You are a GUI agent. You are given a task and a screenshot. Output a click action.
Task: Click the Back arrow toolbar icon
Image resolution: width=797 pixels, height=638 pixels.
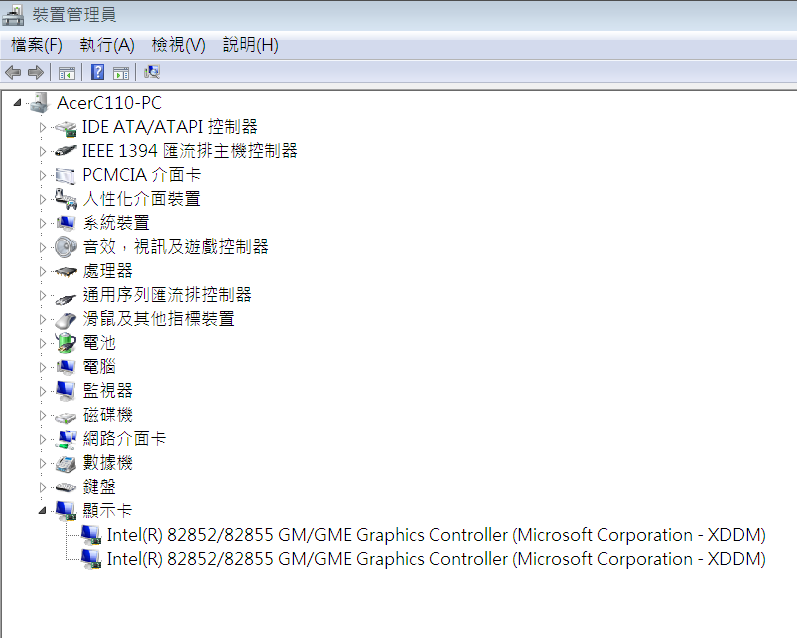point(13,73)
